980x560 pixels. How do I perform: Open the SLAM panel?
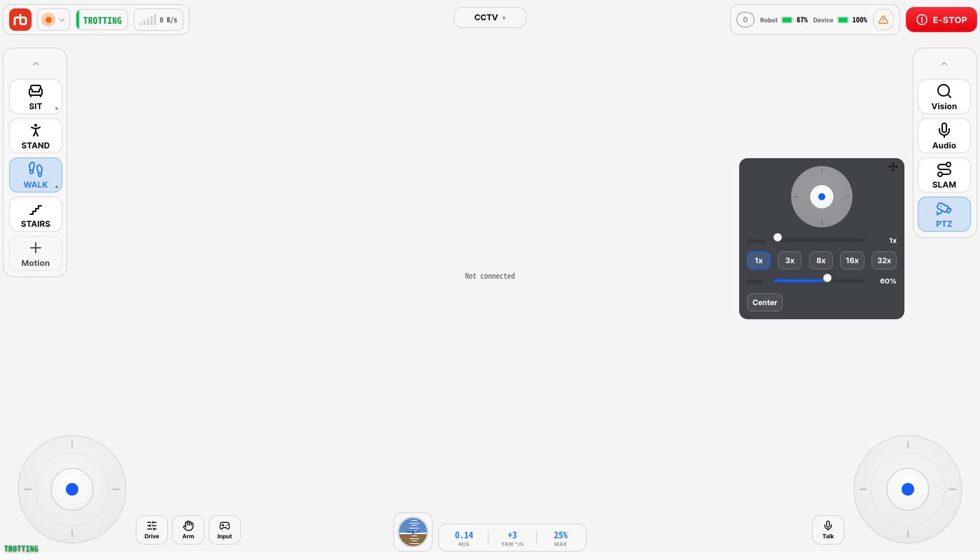tap(944, 175)
